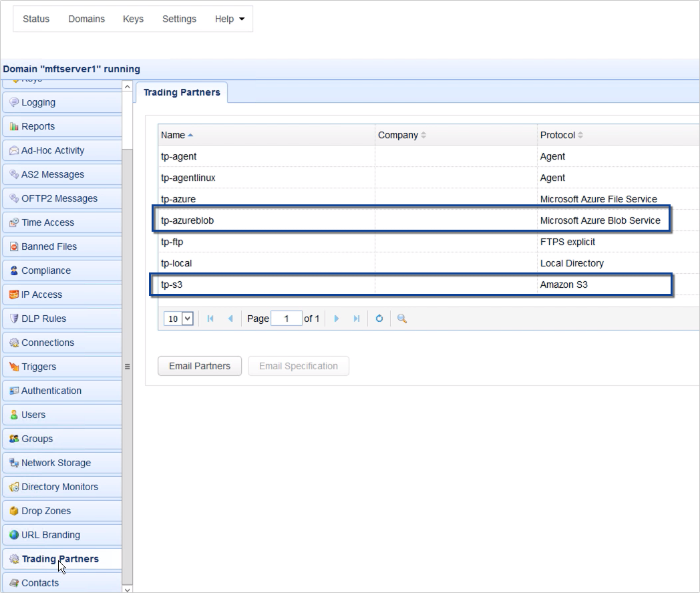The width and height of the screenshot is (700, 593).
Task: Refresh the trading partners list
Action: [x=379, y=319]
